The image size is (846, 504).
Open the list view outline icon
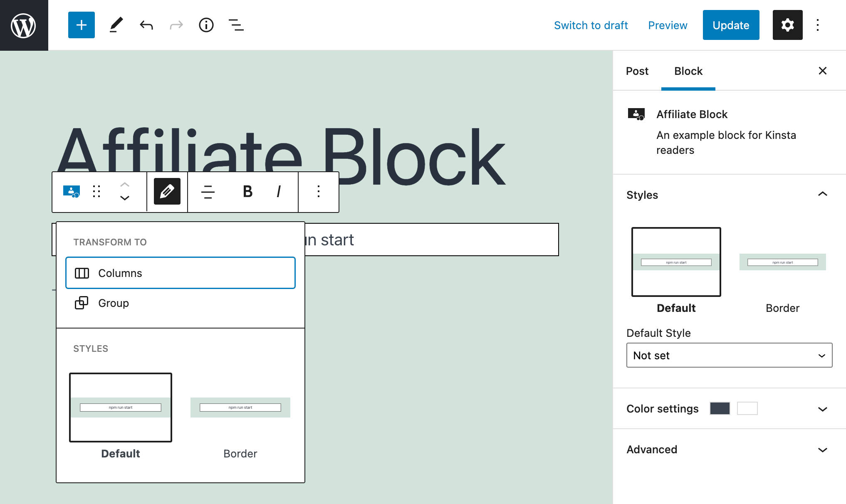[236, 25]
